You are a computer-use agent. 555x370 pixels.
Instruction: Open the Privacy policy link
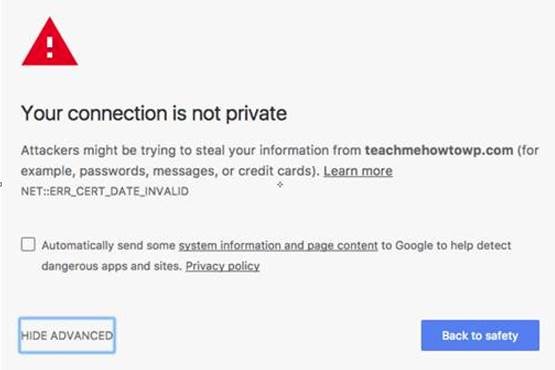tap(223, 266)
